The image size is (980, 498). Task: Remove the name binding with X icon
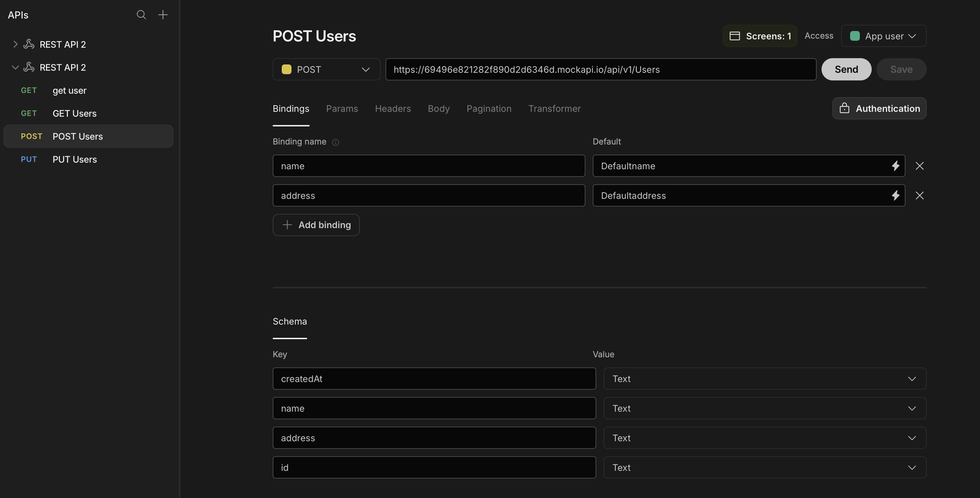coord(919,166)
